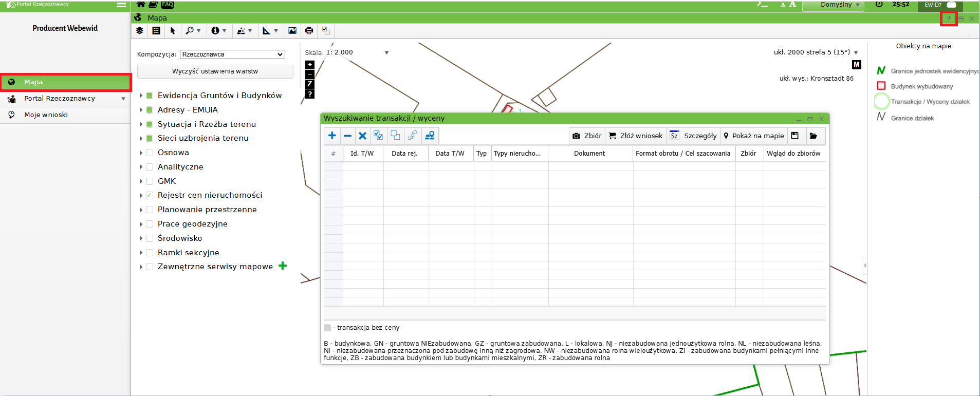Click the blue X clear icon

pyautogui.click(x=362, y=136)
